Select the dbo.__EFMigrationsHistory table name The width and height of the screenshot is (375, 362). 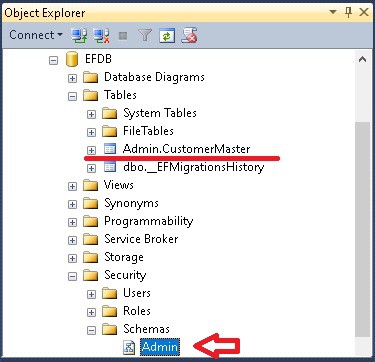click(194, 167)
